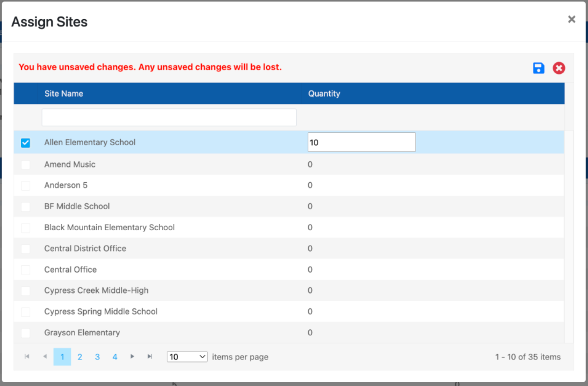Viewport: 588px width, 386px height.
Task: Click the unsaved changes warning message
Action: pos(150,67)
